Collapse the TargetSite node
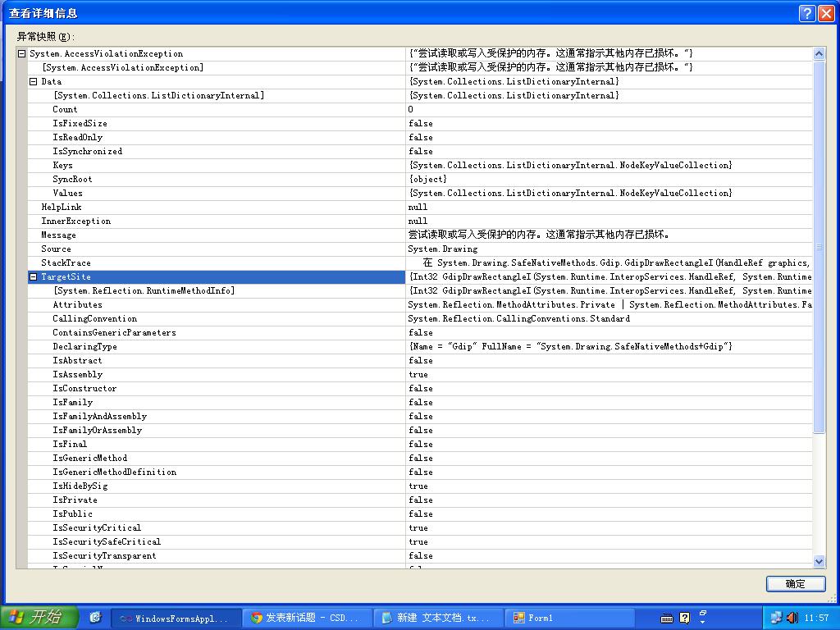Screen dimensions: 840x630 33,277
